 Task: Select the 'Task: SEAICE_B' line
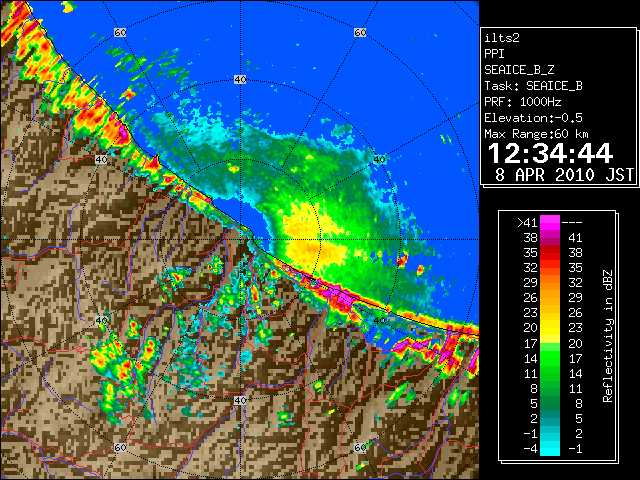(533, 86)
